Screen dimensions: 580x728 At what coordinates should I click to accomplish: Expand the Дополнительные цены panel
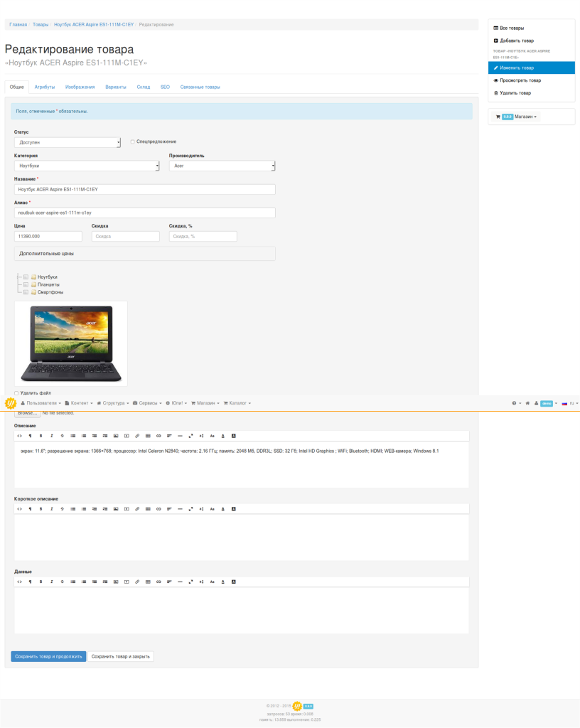tap(145, 254)
